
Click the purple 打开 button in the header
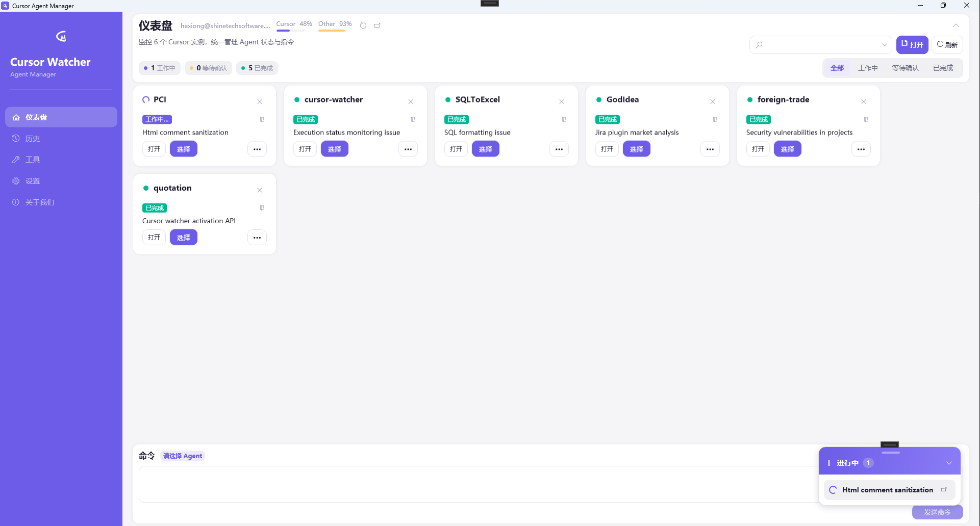tap(912, 45)
